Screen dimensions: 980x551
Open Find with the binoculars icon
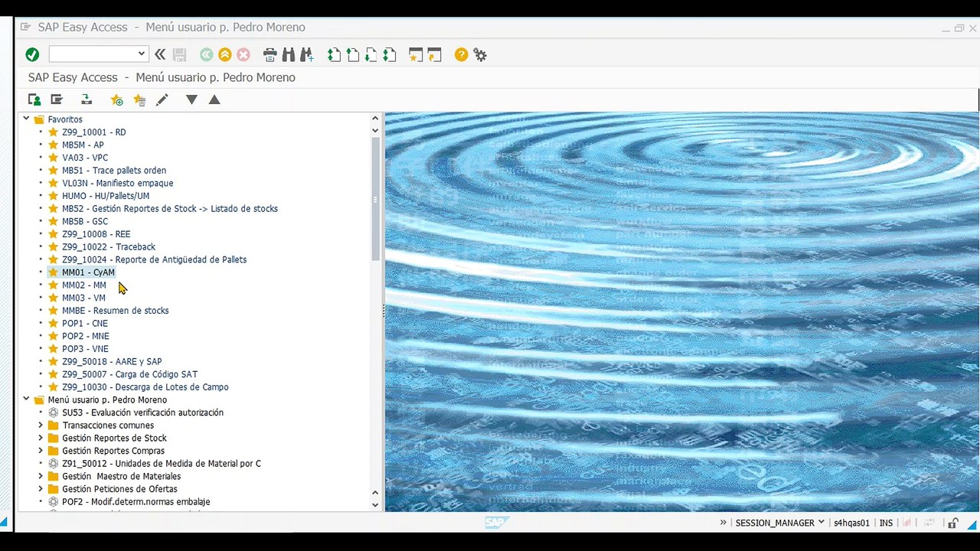[x=288, y=54]
